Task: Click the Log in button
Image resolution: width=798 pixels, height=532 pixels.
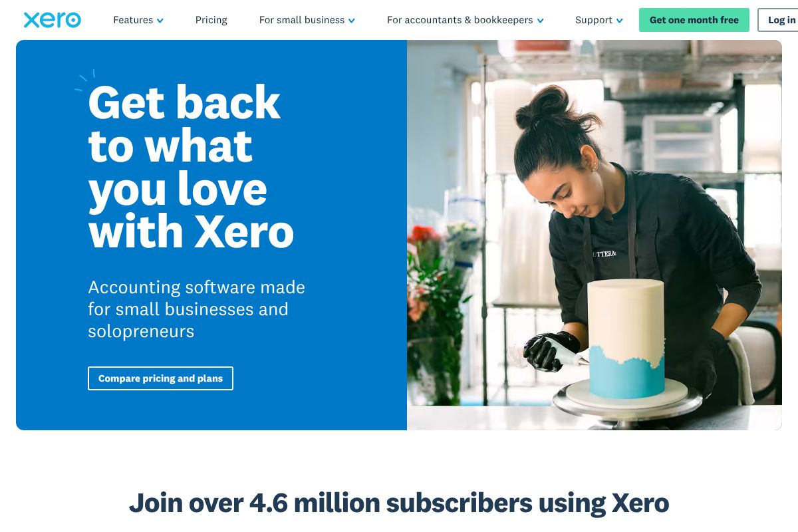Action: (x=779, y=20)
